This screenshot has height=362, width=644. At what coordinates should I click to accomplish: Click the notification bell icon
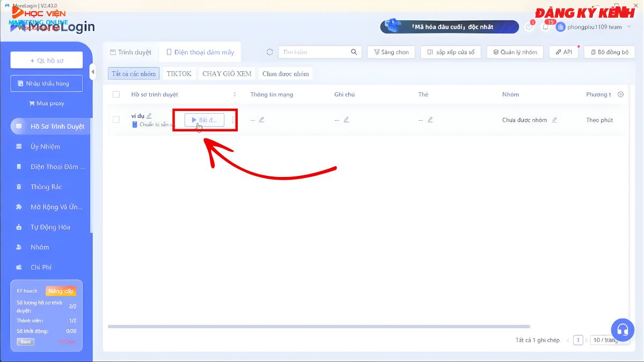click(x=546, y=27)
